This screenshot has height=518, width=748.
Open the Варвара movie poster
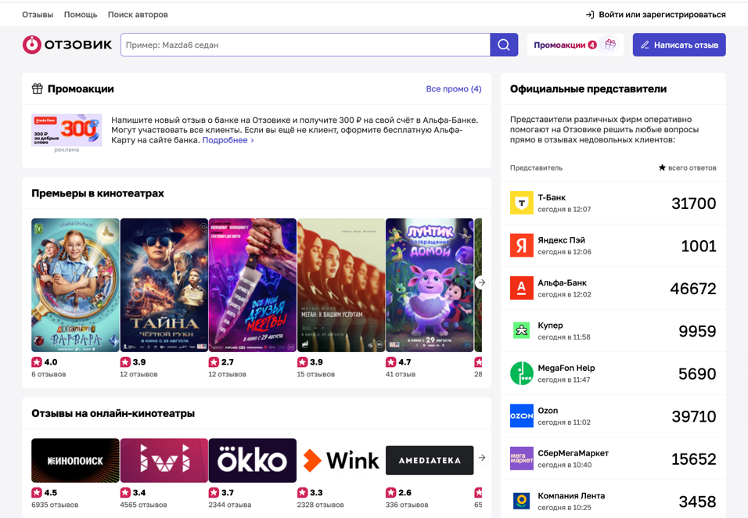tap(75, 285)
